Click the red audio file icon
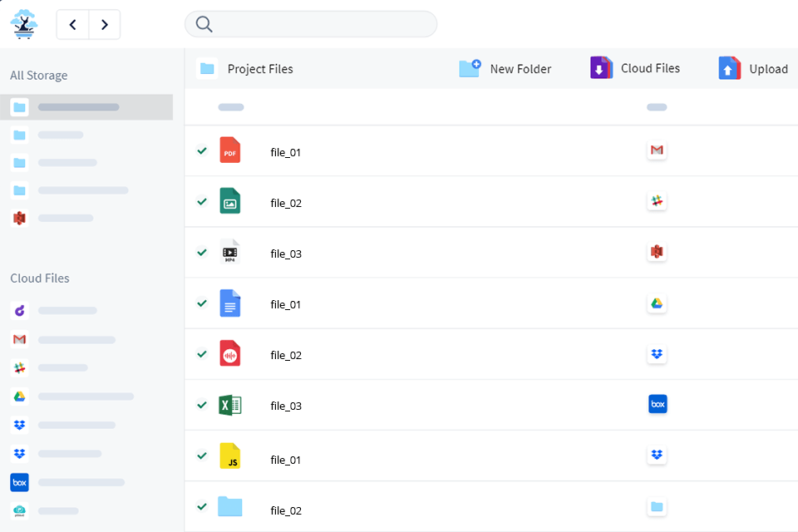The width and height of the screenshot is (798, 532). point(230,354)
